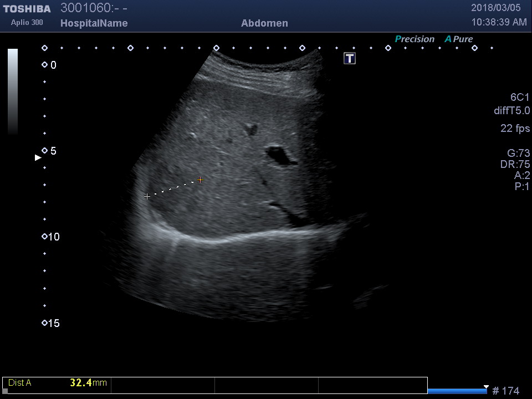Select the diffT5.0 harmonic setting
Image resolution: width=532 pixels, height=399 pixels.
[511, 111]
